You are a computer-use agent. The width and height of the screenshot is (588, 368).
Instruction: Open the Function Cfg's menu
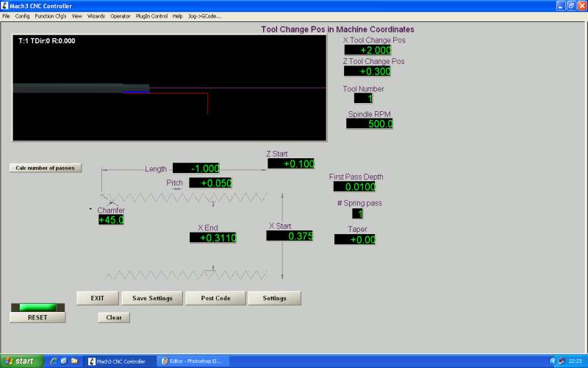tap(50, 16)
